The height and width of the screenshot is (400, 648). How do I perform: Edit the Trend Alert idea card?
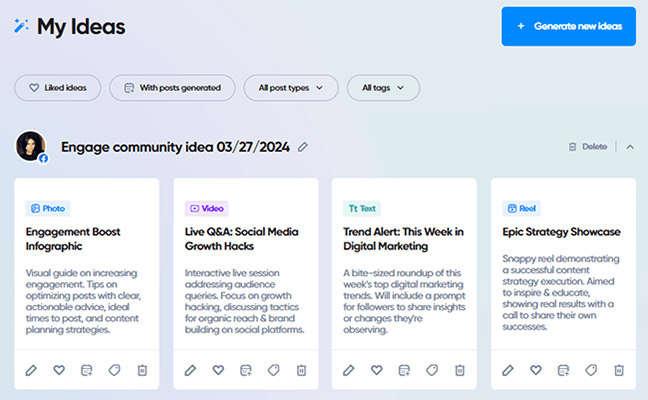349,370
